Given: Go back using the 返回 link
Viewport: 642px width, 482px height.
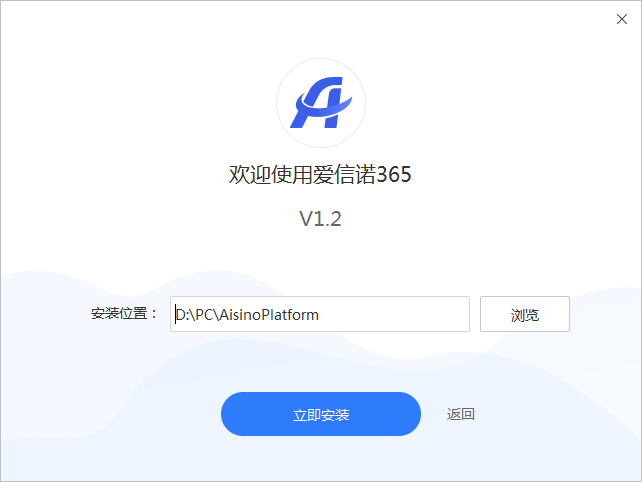Looking at the screenshot, I should (x=461, y=414).
